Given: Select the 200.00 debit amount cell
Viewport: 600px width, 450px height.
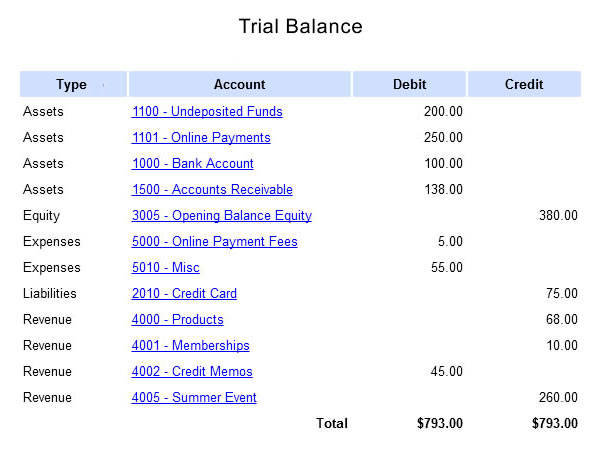Looking at the screenshot, I should pos(443,111).
